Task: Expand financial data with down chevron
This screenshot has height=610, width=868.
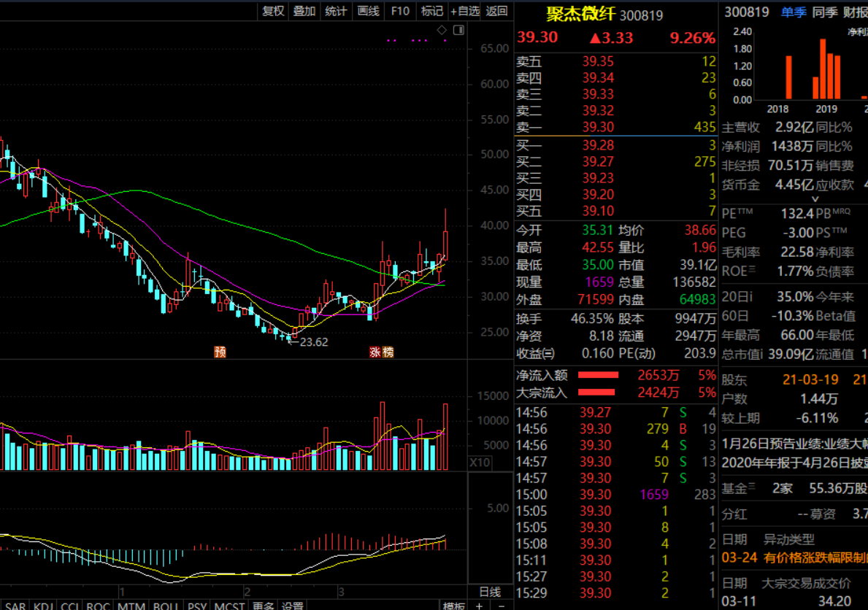Action: pos(815,199)
